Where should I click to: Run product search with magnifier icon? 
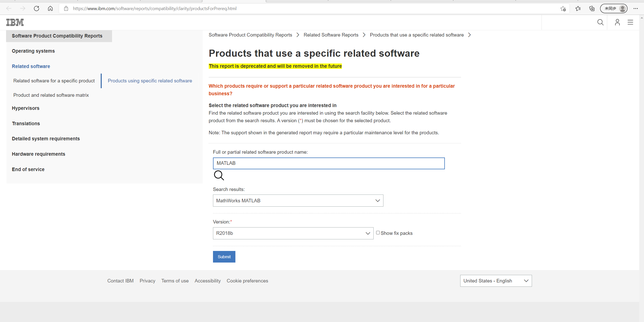pyautogui.click(x=219, y=175)
